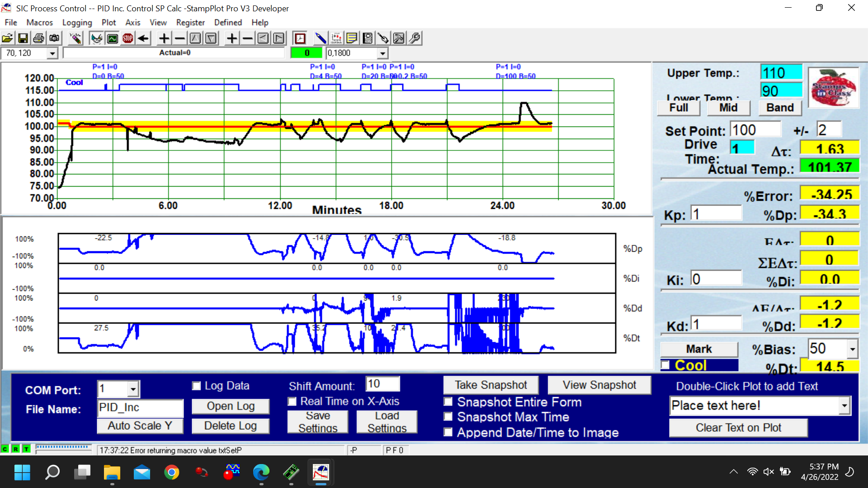Click the first plus icon in toolbar
The image size is (868, 488).
point(164,38)
